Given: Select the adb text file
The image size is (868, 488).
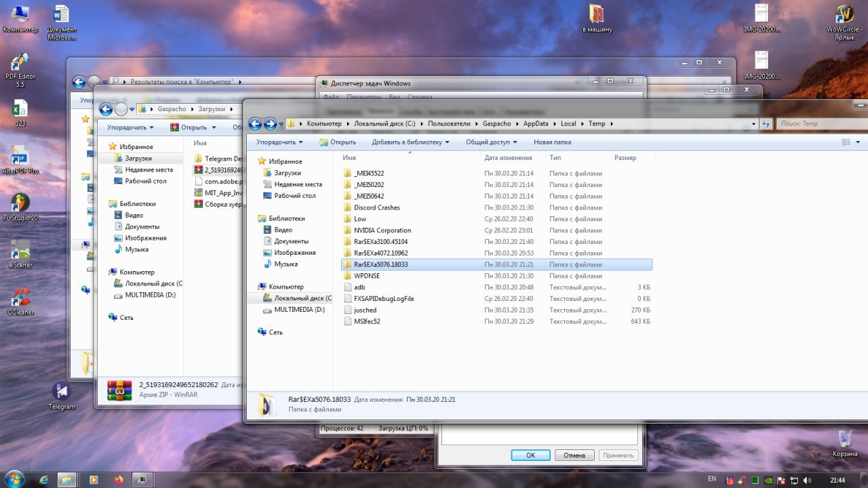Looking at the screenshot, I should click(x=359, y=287).
